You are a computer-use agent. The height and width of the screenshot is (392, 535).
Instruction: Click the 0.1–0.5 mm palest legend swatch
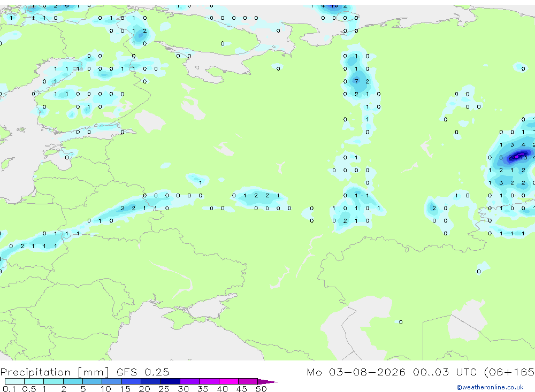[14, 381]
